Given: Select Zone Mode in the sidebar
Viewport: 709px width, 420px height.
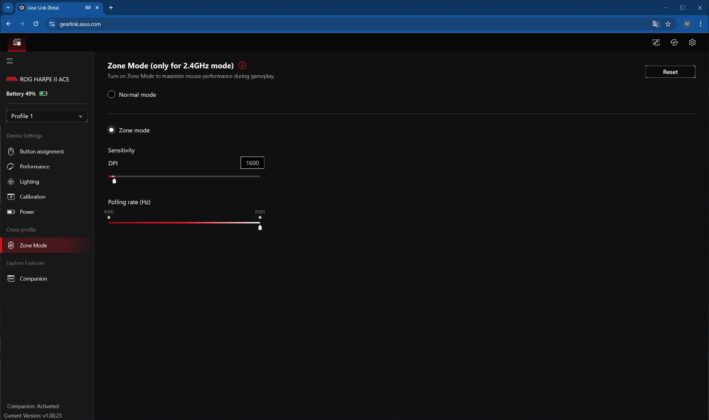Looking at the screenshot, I should coord(45,245).
